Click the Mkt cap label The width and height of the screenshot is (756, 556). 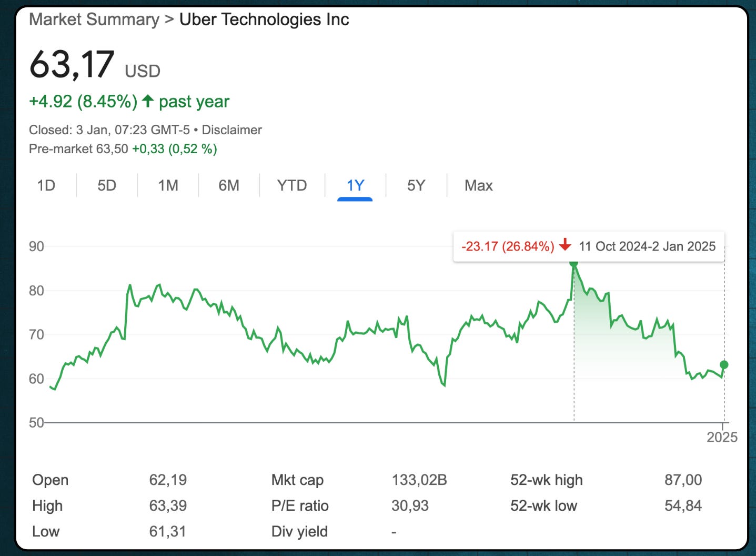click(x=297, y=480)
